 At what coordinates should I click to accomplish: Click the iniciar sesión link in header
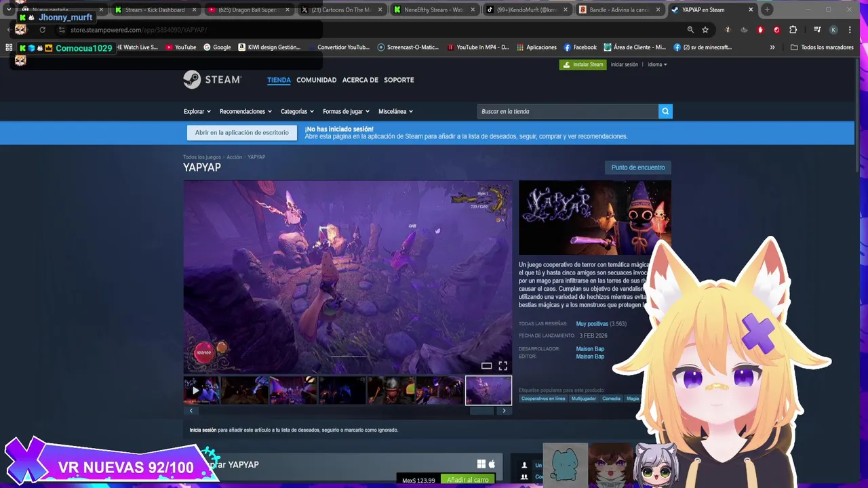pos(625,64)
